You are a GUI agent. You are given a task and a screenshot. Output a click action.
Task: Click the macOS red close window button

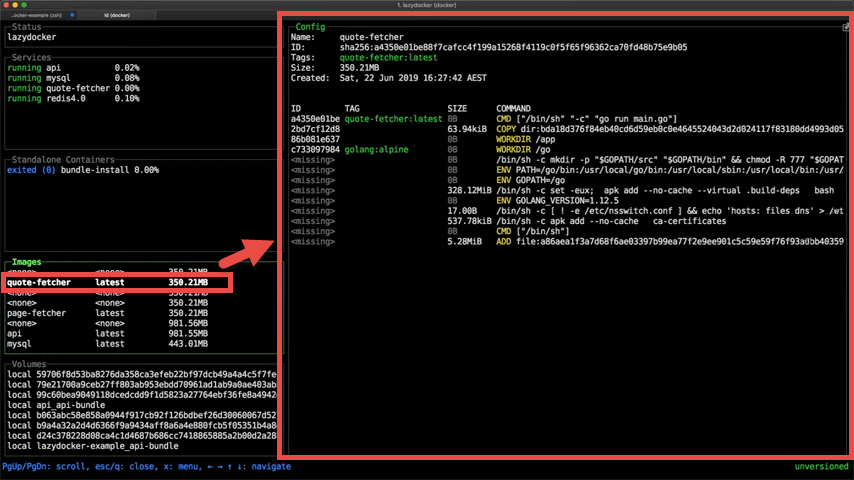tap(6, 5)
